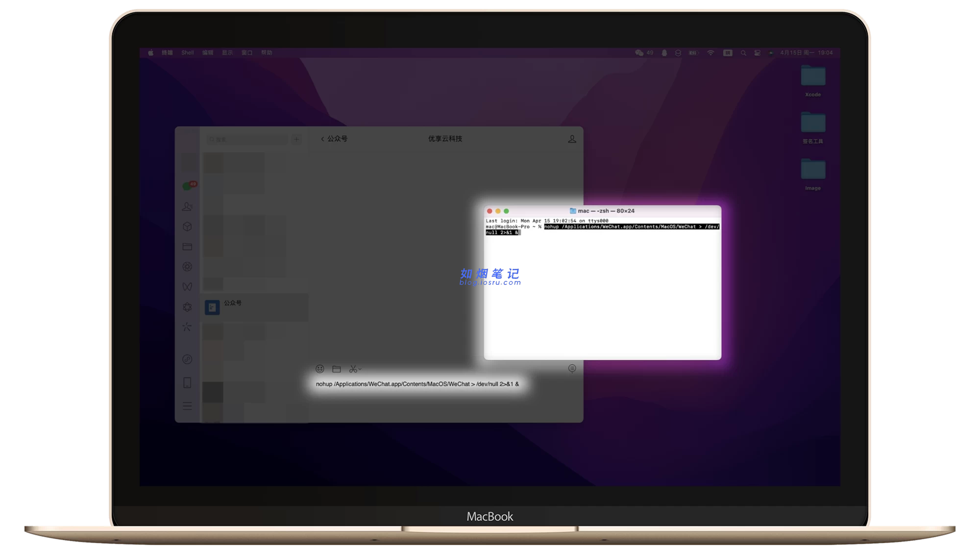
Task: Open Control Center in menu bar
Action: pyautogui.click(x=758, y=52)
